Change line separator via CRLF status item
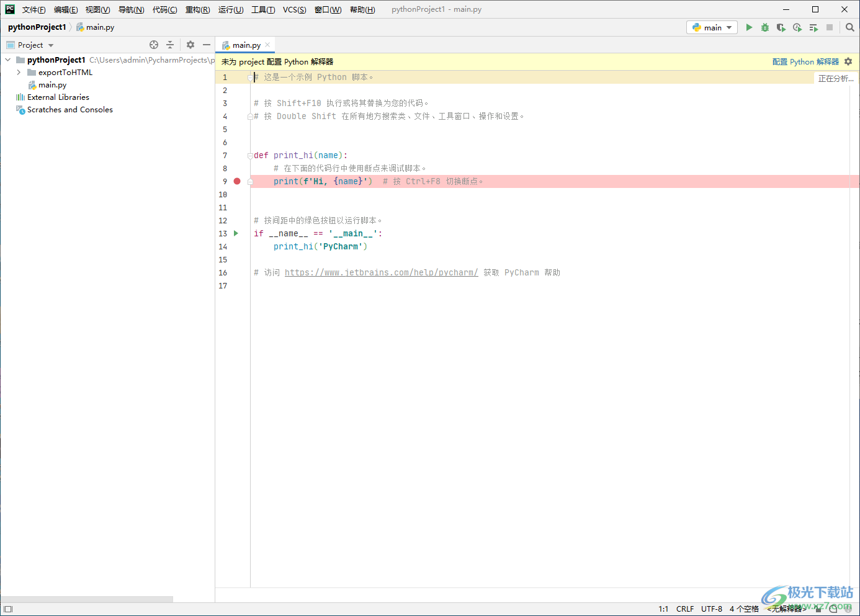860x616 pixels. [685, 609]
